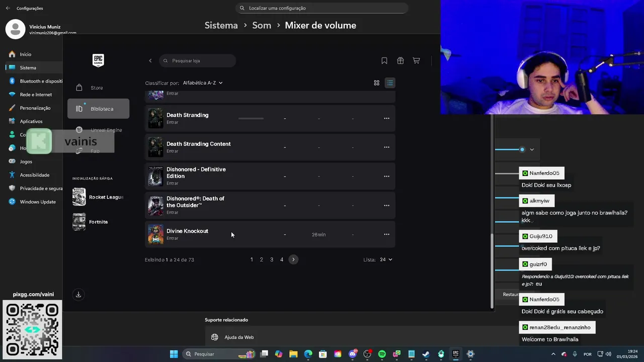Open Privacidade e segurança settings
Image resolution: width=644 pixels, height=362 pixels.
33,189
